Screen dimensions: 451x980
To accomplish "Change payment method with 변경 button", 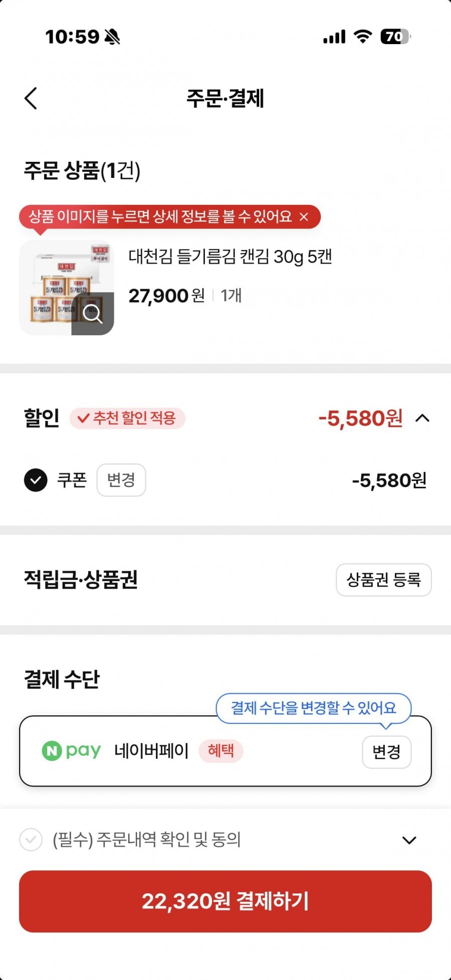I will [x=386, y=752].
